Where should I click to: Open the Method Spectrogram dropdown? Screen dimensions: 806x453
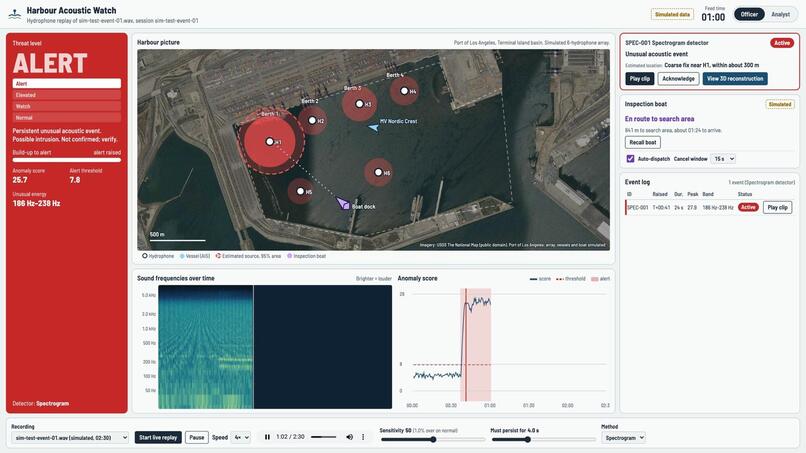624,438
